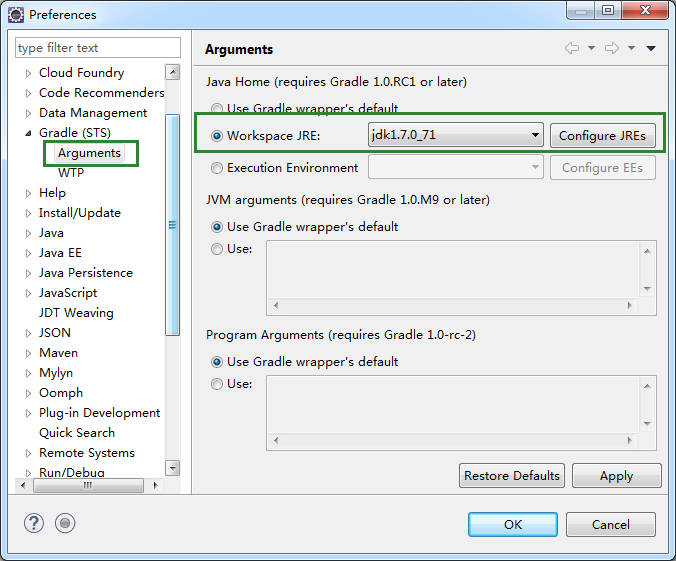Select Program Arguments Use Gradle wrapper's default
Screen dimensions: 676x561
(x=217, y=362)
